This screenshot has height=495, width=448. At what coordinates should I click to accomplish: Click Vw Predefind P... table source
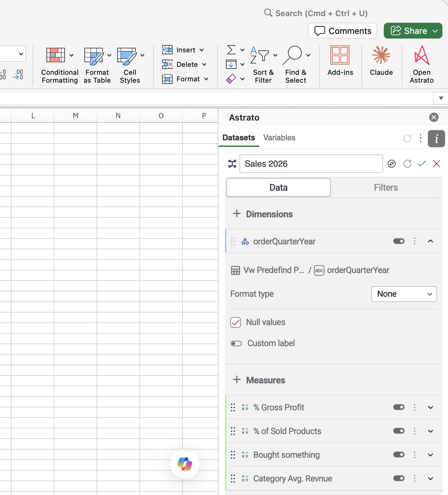268,270
